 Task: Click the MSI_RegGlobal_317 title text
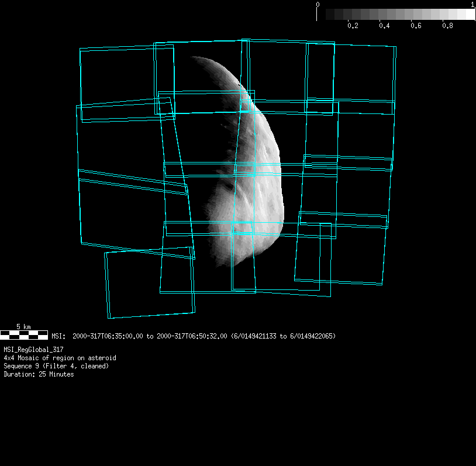(x=33, y=350)
